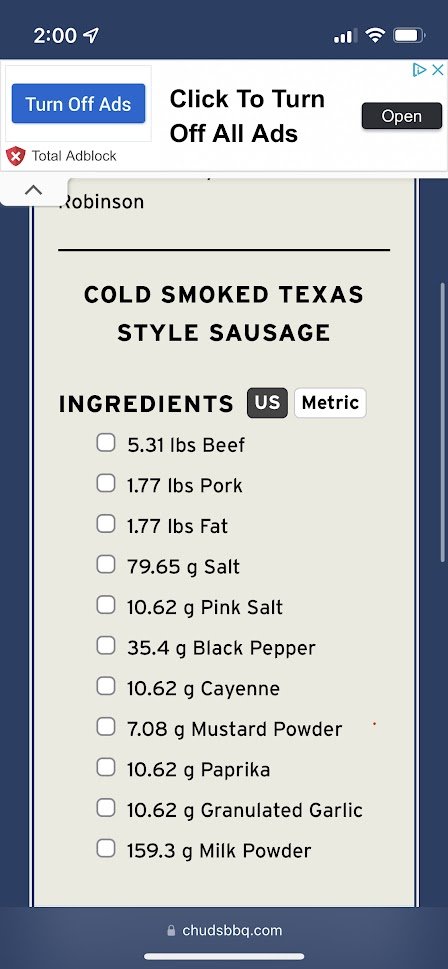This screenshot has height=969, width=448.
Task: Click the Turn Off Ads button
Action: pyautogui.click(x=78, y=104)
